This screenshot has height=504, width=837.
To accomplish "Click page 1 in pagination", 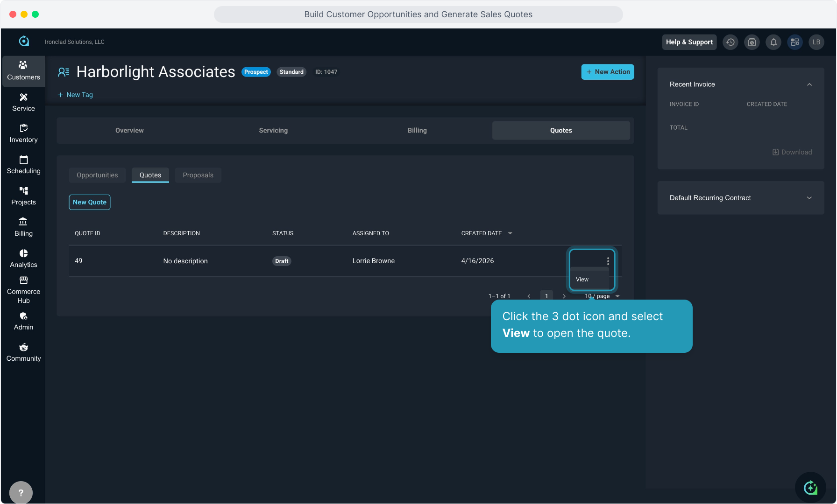I will click(x=546, y=296).
